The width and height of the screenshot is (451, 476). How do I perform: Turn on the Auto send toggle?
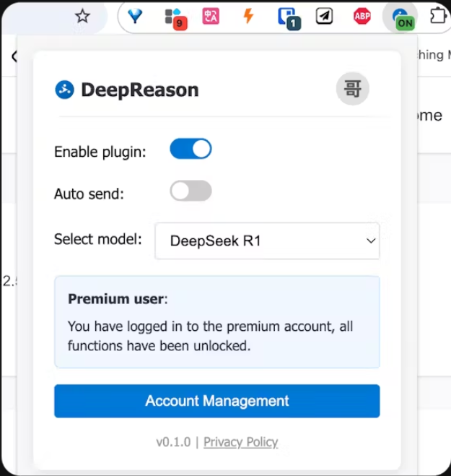tap(191, 191)
